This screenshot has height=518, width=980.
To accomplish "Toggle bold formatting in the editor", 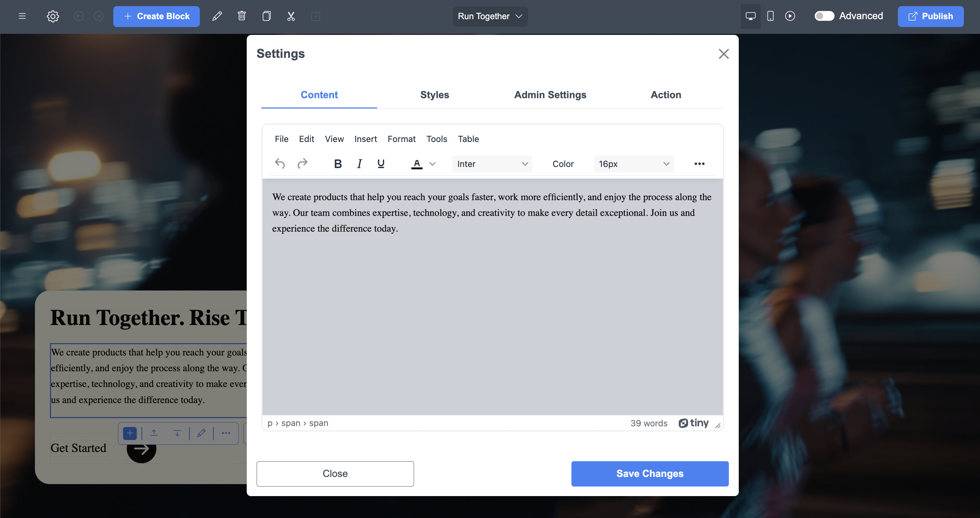I will pyautogui.click(x=338, y=164).
